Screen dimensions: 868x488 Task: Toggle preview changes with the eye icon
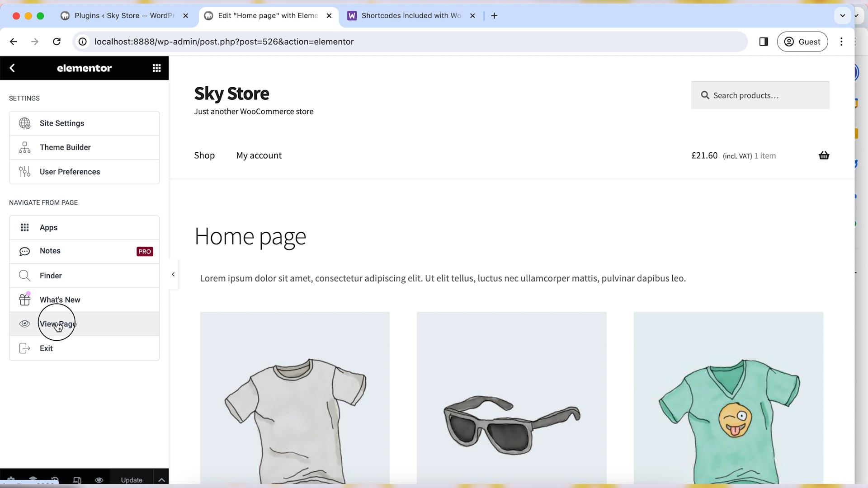click(99, 480)
